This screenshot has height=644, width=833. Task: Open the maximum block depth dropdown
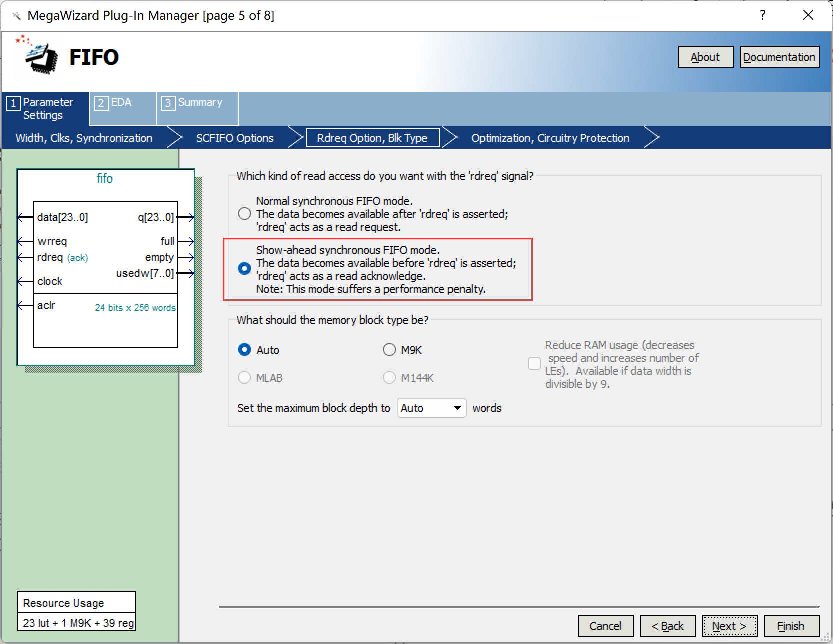432,408
